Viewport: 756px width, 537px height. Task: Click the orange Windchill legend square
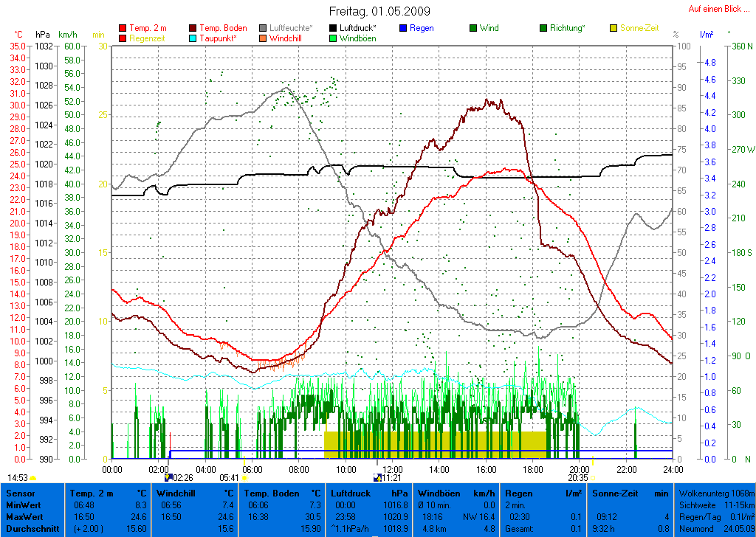click(263, 38)
